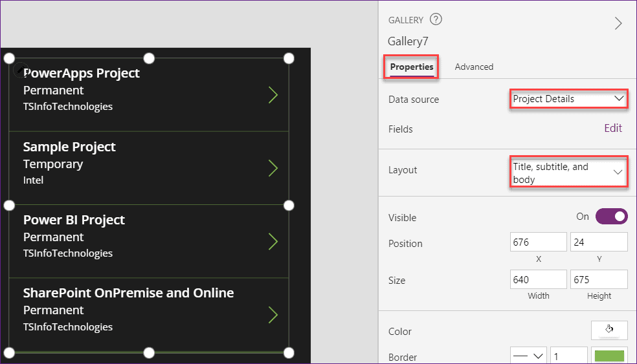This screenshot has width=637, height=364.
Task: Click the Edit link for Fields
Action: coord(613,128)
